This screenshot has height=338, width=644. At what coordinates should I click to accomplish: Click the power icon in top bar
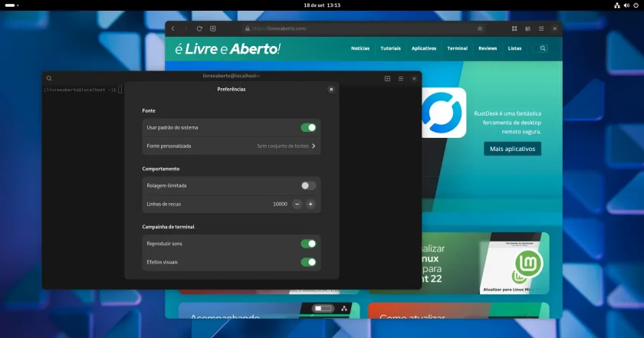(636, 5)
